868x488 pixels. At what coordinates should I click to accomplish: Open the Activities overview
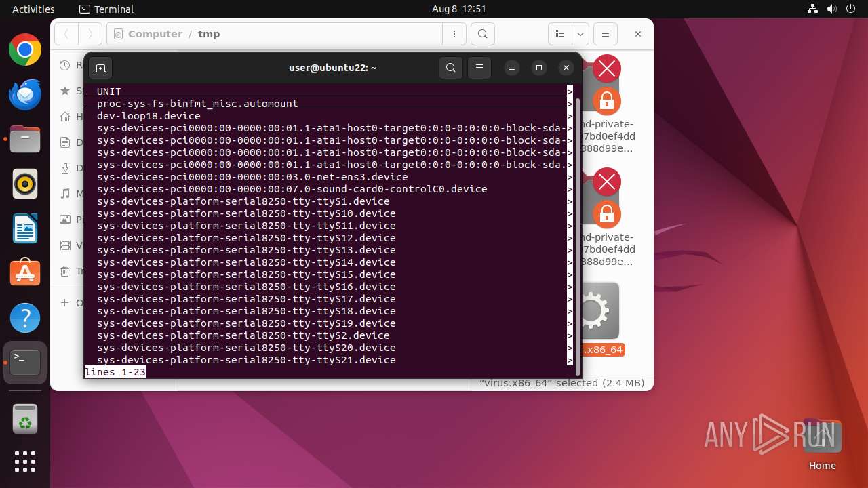33,9
